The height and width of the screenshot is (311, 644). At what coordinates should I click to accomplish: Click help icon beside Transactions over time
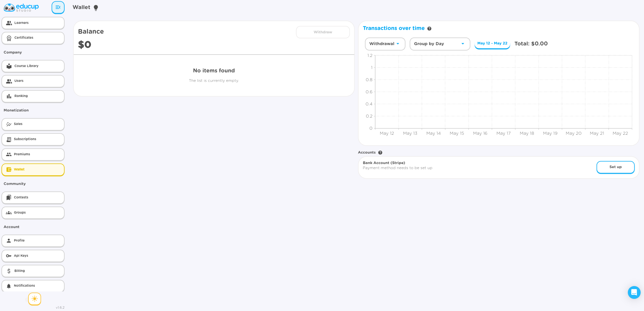pyautogui.click(x=429, y=29)
